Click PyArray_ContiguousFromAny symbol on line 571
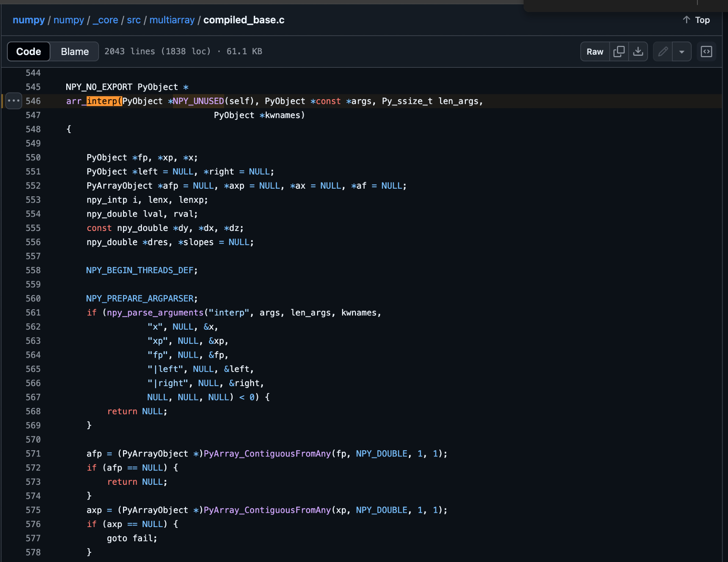728x562 pixels. click(x=267, y=453)
